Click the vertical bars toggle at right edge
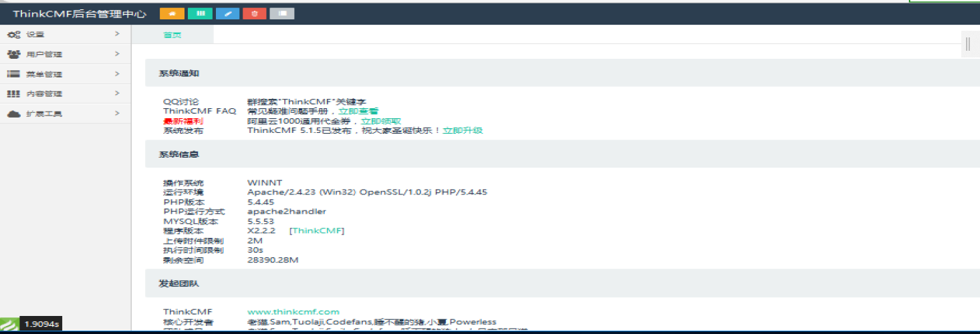 [968, 44]
